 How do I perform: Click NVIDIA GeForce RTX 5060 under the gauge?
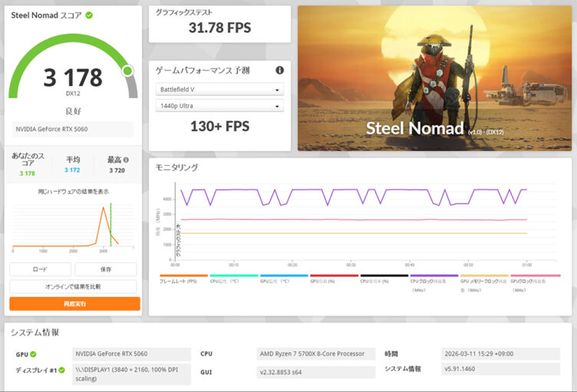(x=73, y=129)
